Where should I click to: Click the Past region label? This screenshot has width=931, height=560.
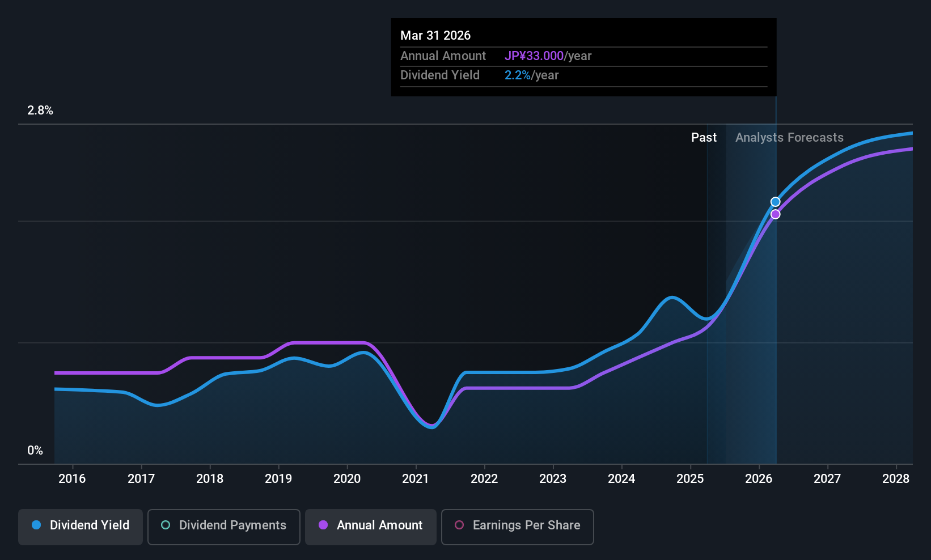click(704, 137)
